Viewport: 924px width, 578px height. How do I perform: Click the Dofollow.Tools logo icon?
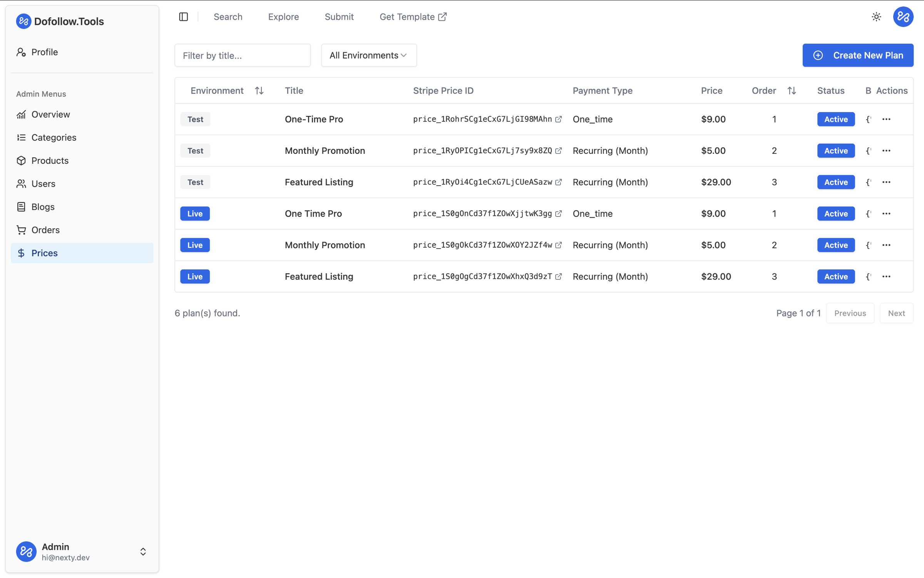(x=23, y=21)
